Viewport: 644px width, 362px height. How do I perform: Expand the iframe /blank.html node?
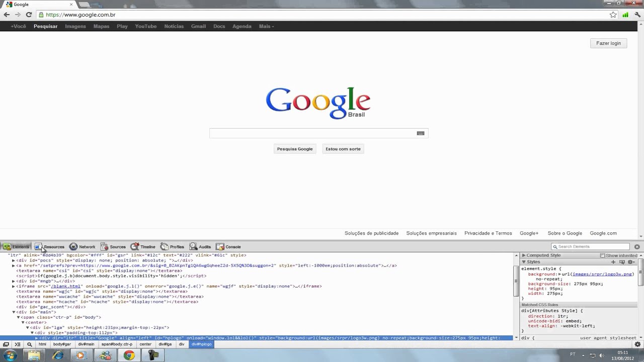pyautogui.click(x=14, y=286)
